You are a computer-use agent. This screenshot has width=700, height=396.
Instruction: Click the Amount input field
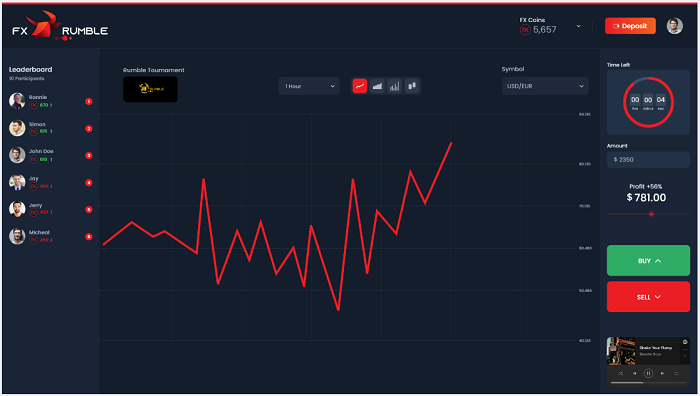click(x=648, y=159)
